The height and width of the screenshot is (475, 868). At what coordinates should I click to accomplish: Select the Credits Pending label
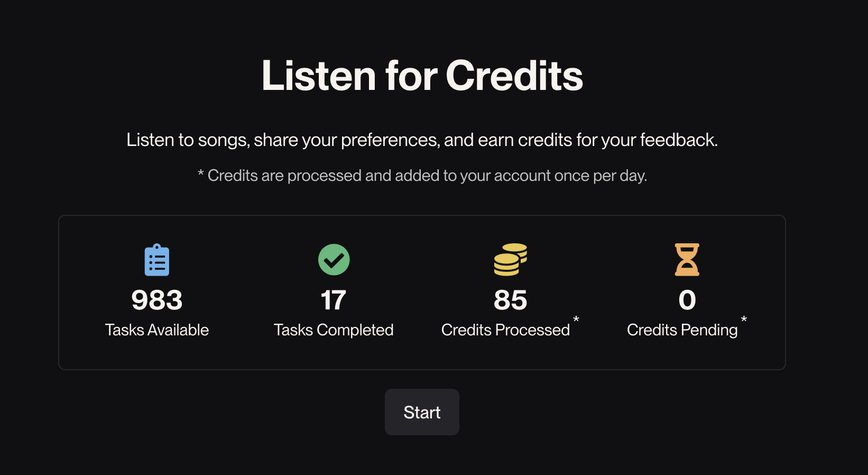coord(682,330)
